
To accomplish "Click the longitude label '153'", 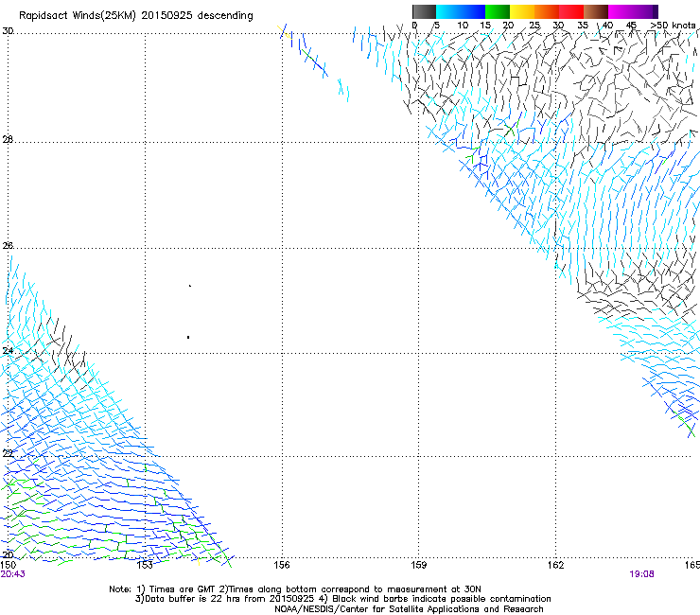I will click(x=145, y=565).
